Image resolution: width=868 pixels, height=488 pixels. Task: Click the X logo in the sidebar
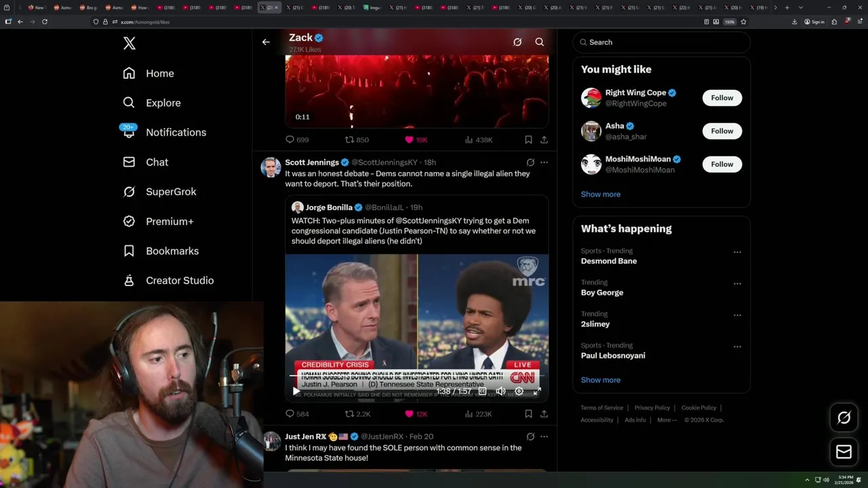click(x=130, y=43)
